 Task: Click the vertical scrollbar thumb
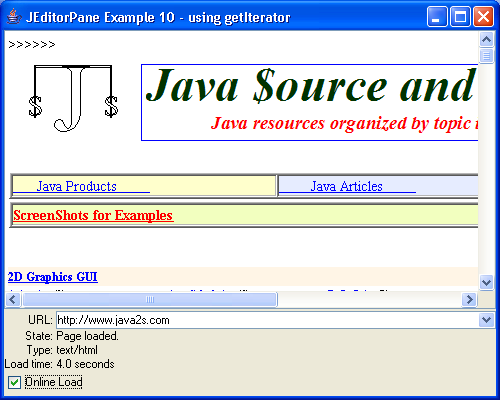[486, 56]
